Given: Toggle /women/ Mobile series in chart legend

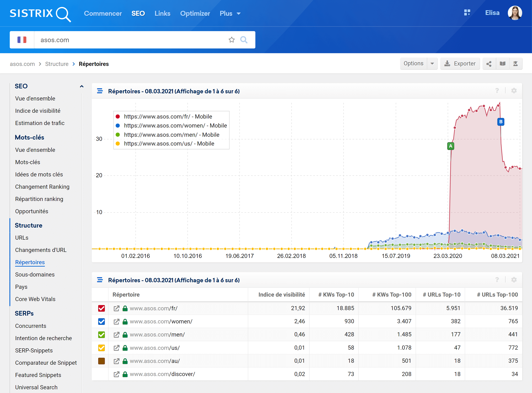Looking at the screenshot, I should (171, 126).
